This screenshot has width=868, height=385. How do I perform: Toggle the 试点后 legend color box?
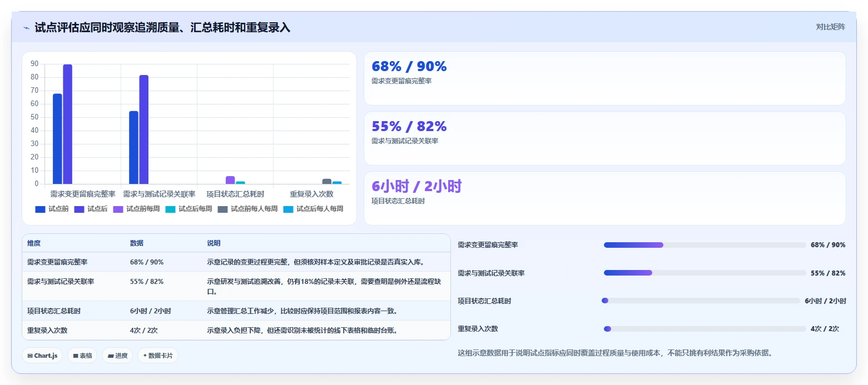79,209
